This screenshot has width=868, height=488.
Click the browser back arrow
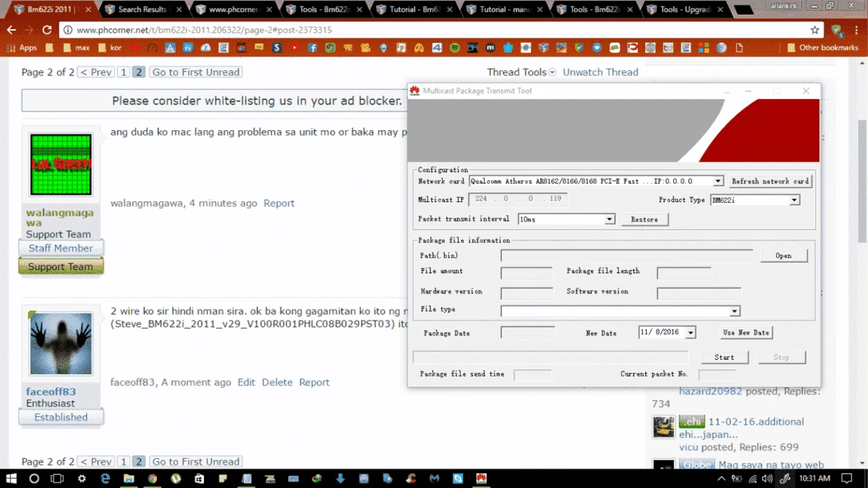coord(11,30)
